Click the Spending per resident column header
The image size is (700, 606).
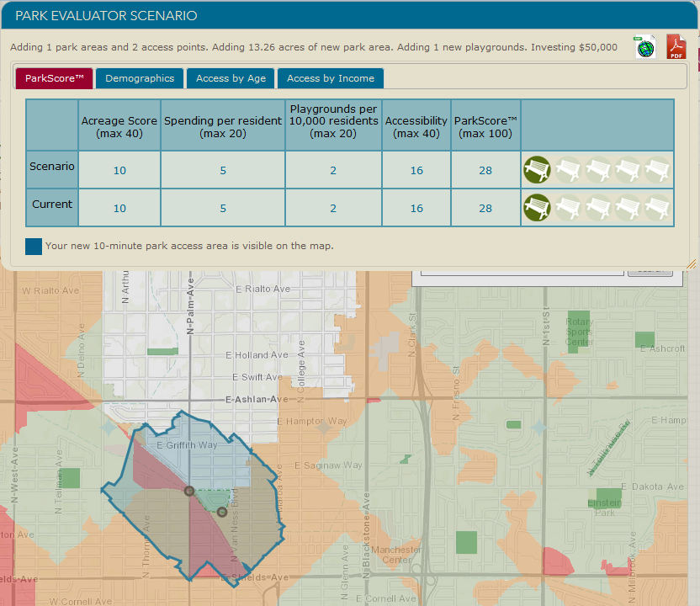point(223,127)
